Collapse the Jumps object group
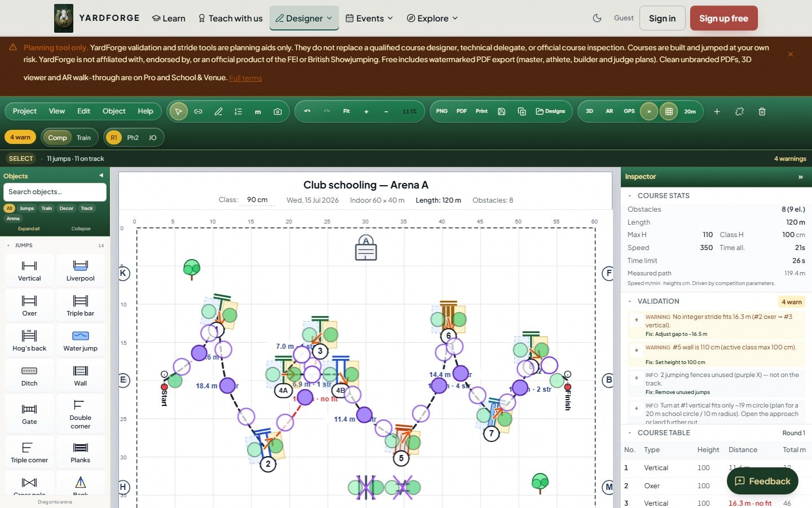 [8, 246]
